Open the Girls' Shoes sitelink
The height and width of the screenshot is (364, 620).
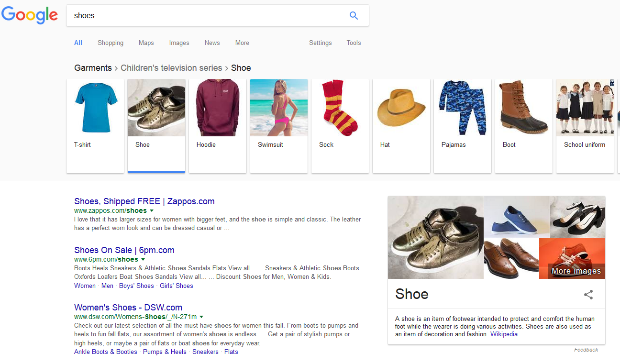click(176, 286)
